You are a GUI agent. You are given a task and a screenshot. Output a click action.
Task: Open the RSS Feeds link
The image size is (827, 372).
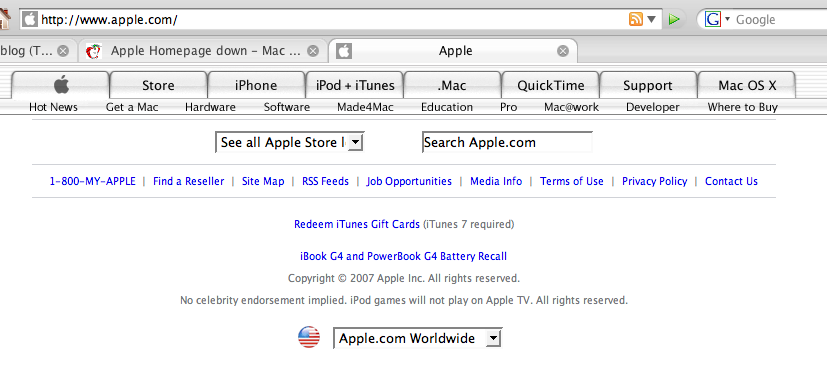(x=325, y=181)
